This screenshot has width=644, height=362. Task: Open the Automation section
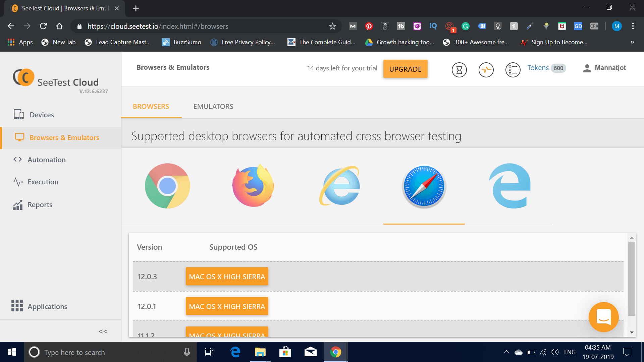(47, 160)
